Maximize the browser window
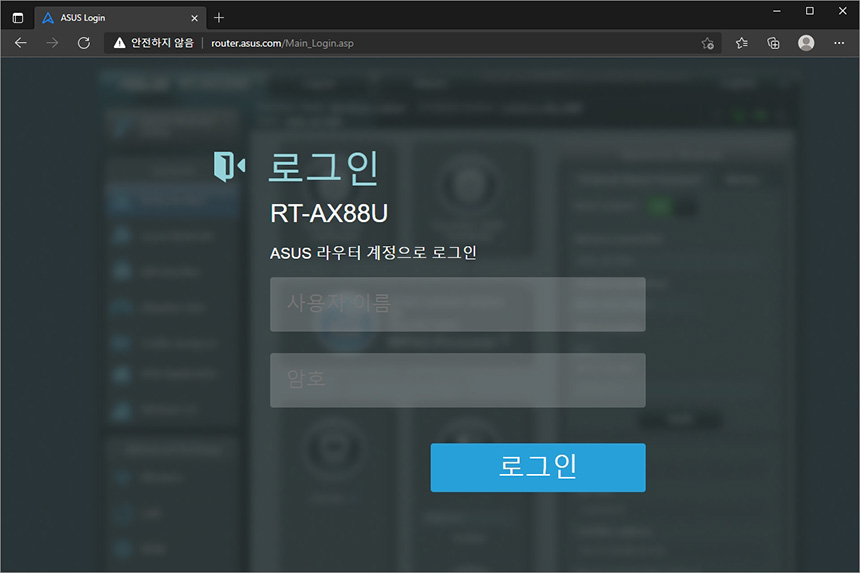Image resolution: width=860 pixels, height=573 pixels. click(810, 11)
